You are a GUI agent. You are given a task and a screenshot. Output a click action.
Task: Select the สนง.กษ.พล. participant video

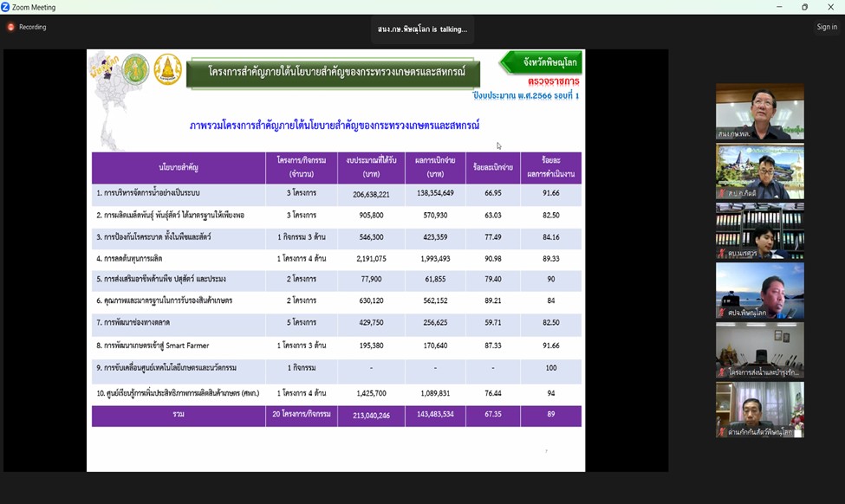point(760,112)
